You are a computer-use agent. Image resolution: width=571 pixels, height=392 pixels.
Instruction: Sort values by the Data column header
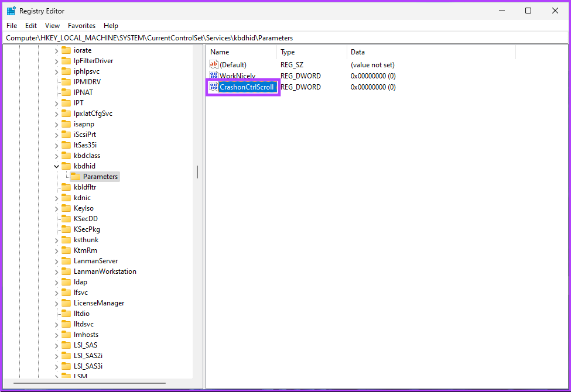431,52
